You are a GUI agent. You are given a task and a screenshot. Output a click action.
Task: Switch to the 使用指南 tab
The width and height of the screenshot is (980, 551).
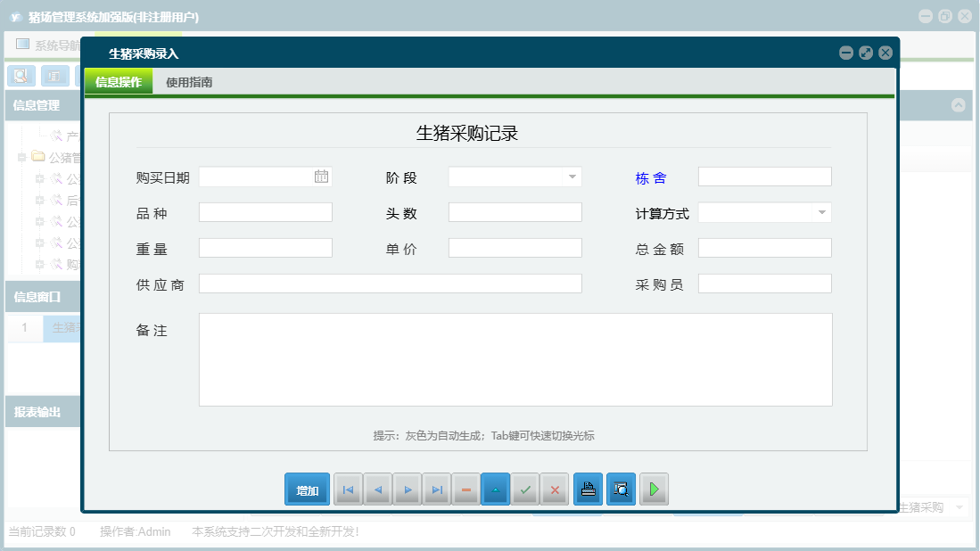click(189, 82)
